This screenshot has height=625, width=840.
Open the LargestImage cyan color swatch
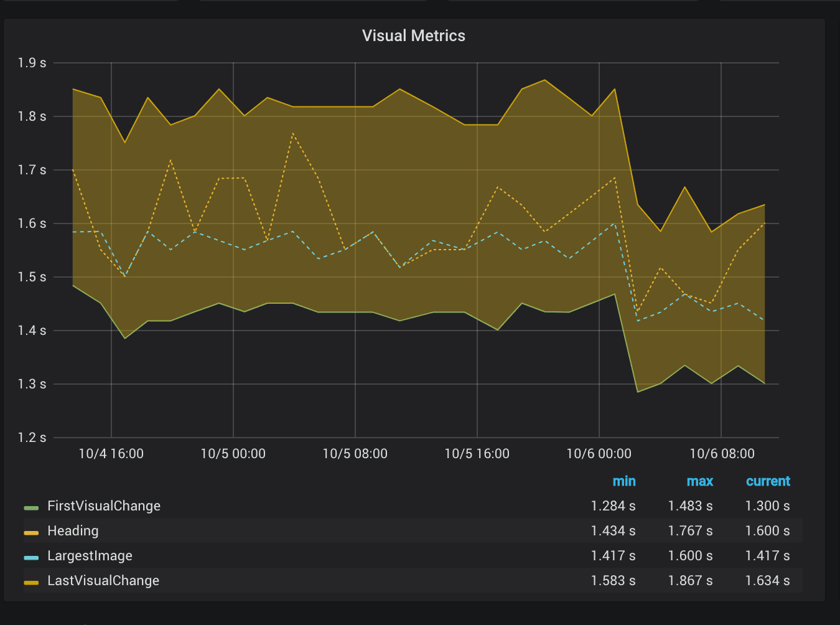[31, 557]
